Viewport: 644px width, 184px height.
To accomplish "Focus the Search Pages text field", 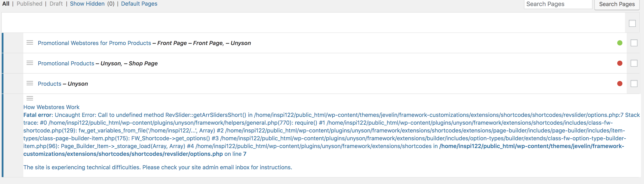I will (x=558, y=4).
